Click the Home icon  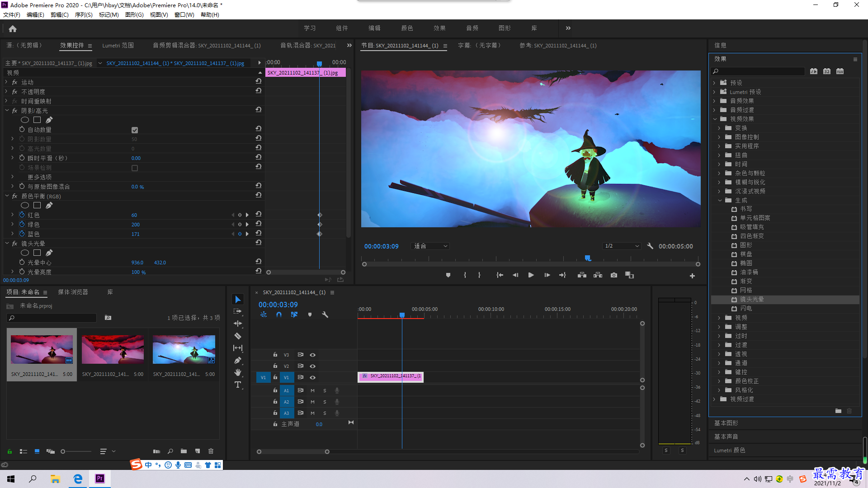coord(13,28)
